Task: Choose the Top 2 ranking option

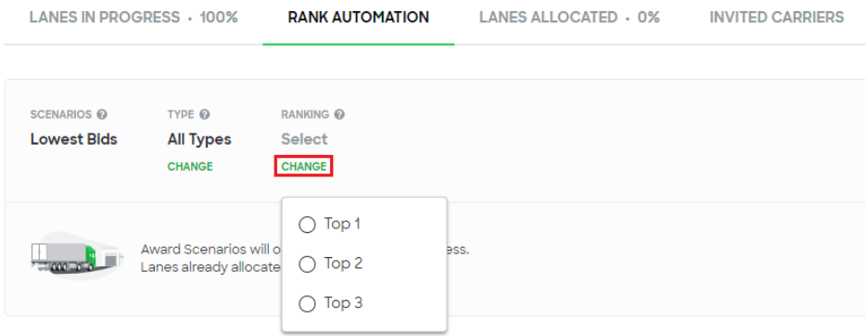Action: click(x=307, y=265)
